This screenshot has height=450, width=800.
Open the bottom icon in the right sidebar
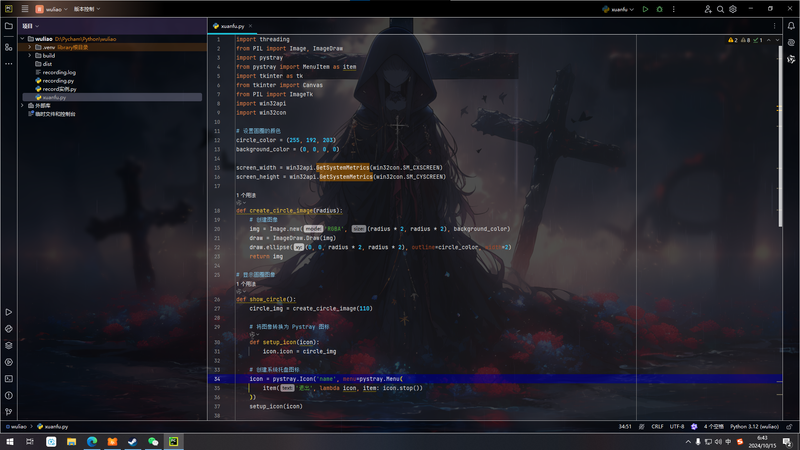(791, 60)
